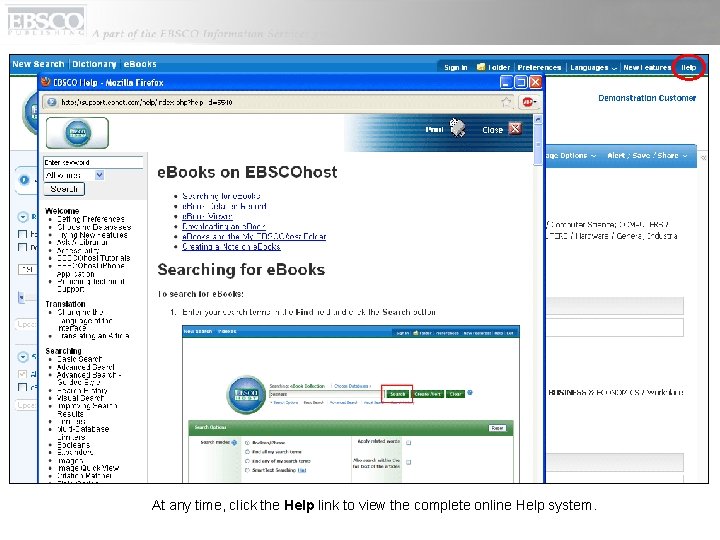Click the EBSCOhost logo in Help window

coord(77,133)
